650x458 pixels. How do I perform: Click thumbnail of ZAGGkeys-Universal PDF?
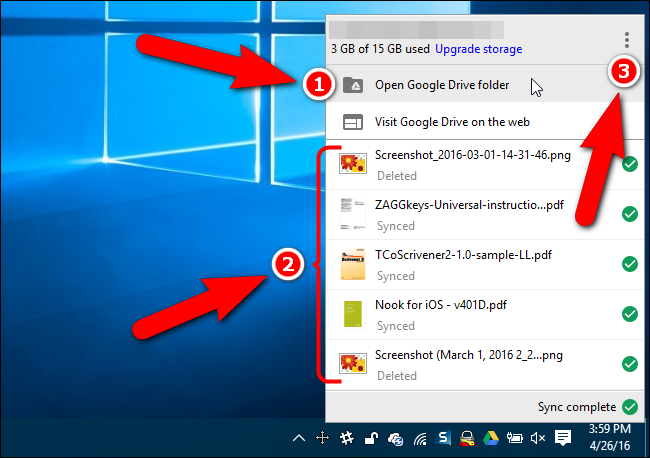click(x=353, y=214)
